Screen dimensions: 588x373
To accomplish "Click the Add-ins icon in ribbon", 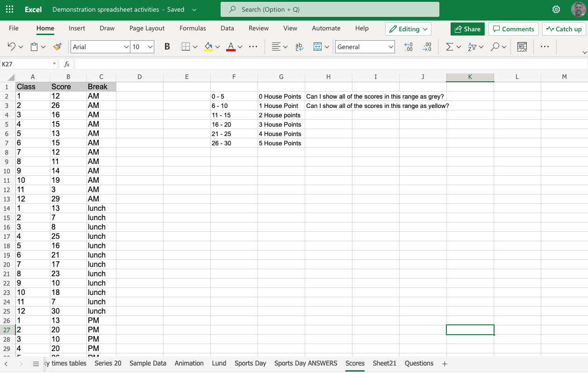I will [x=522, y=47].
